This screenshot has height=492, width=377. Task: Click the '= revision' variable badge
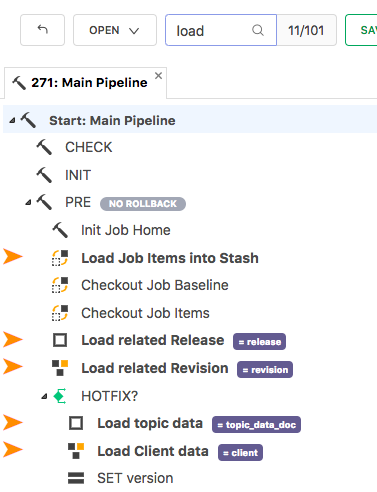(265, 370)
